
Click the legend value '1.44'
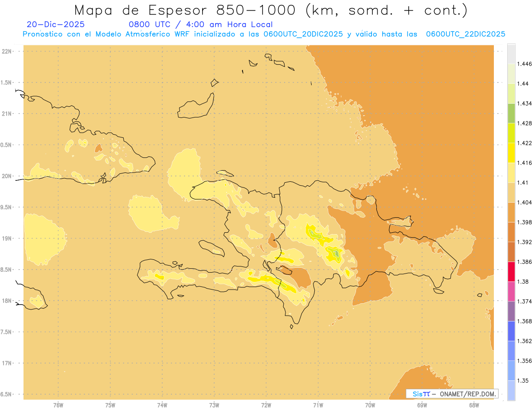523,83
